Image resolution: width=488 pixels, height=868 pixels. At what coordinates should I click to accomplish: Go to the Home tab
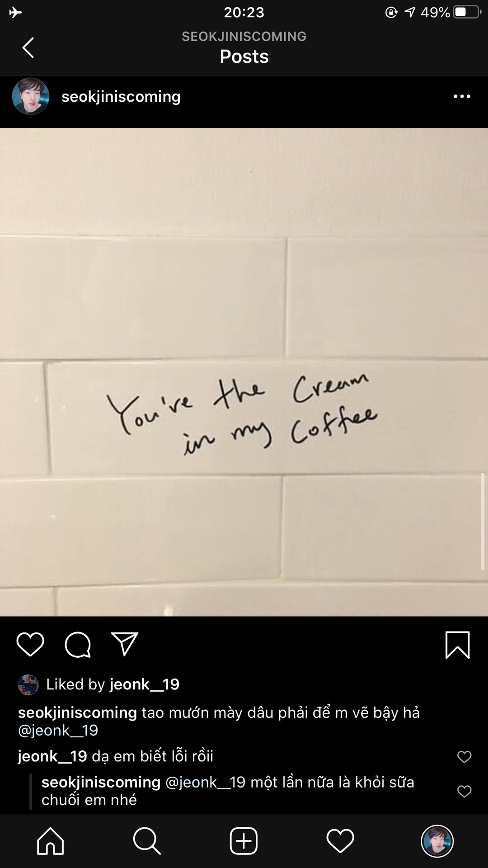pos(50,841)
